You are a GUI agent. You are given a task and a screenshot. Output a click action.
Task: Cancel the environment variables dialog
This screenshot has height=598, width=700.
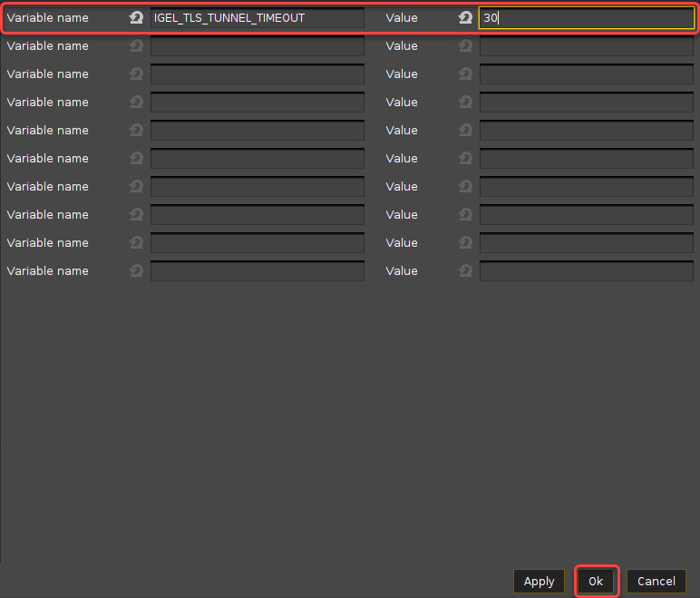656,582
